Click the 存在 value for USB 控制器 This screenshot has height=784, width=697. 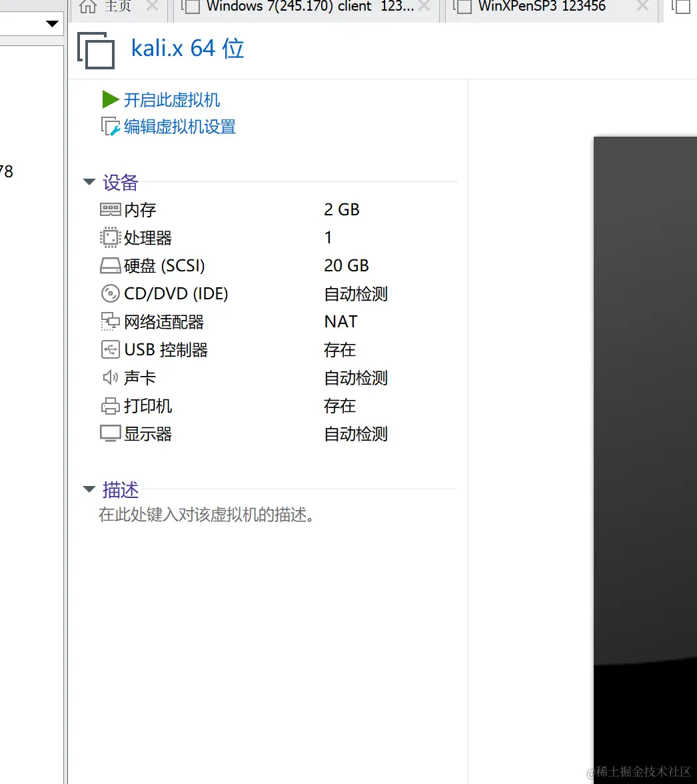[x=340, y=349]
